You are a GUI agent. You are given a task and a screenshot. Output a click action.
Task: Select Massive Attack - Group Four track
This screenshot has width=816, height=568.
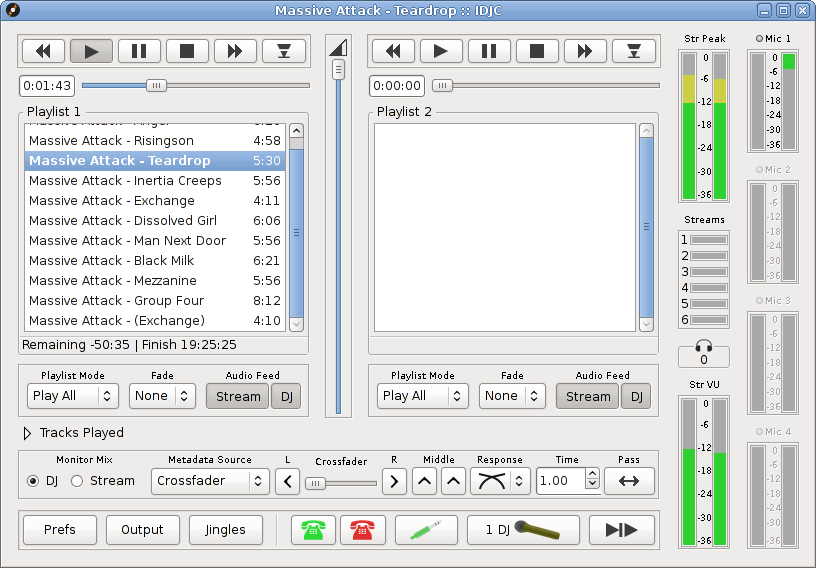click(155, 300)
